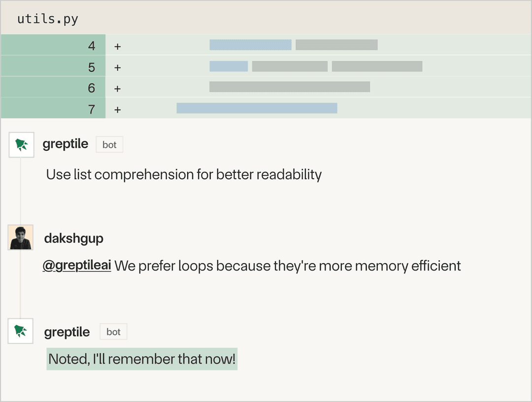Click the greptile username above the 'Noted' reply
Screen dimensions: 532x402
click(x=67, y=332)
